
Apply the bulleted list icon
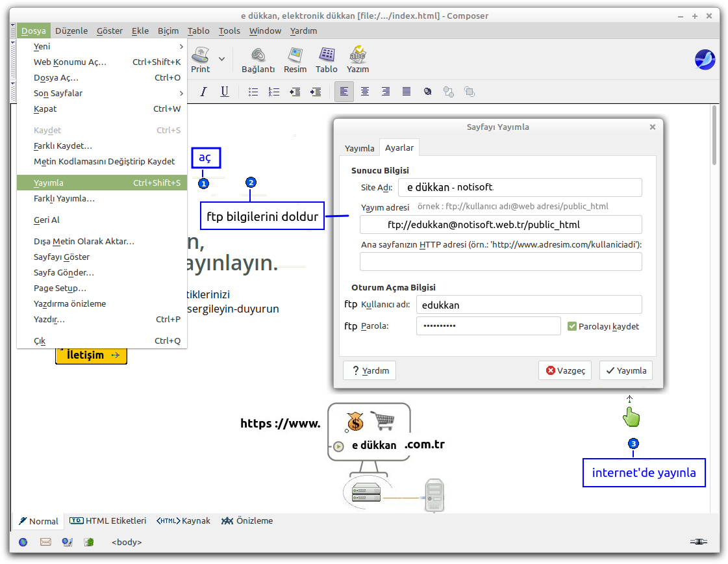253,92
